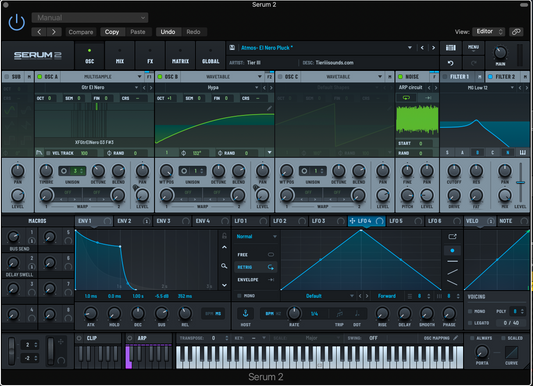Viewport: 533px width, 386px height.
Task: Open the LFO Normal mode dropdown
Action: (x=256, y=236)
